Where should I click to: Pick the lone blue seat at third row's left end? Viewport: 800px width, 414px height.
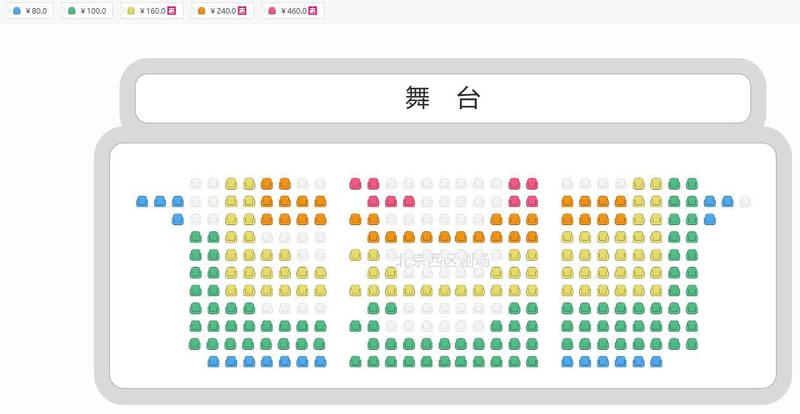[178, 219]
